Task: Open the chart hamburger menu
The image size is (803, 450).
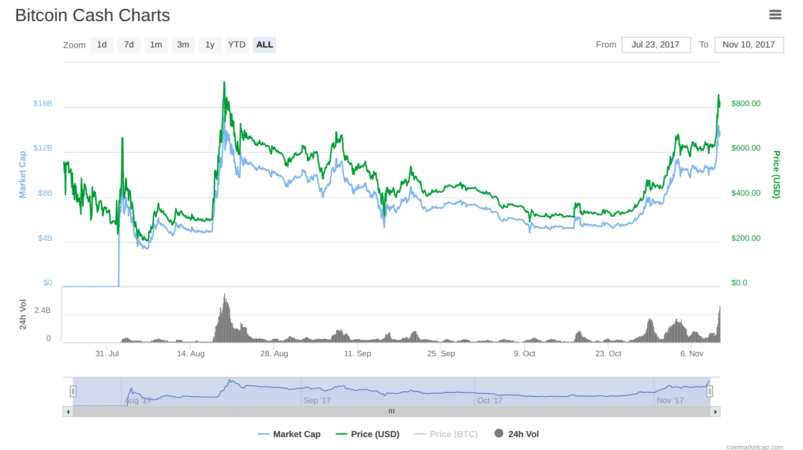Action: 775,14
